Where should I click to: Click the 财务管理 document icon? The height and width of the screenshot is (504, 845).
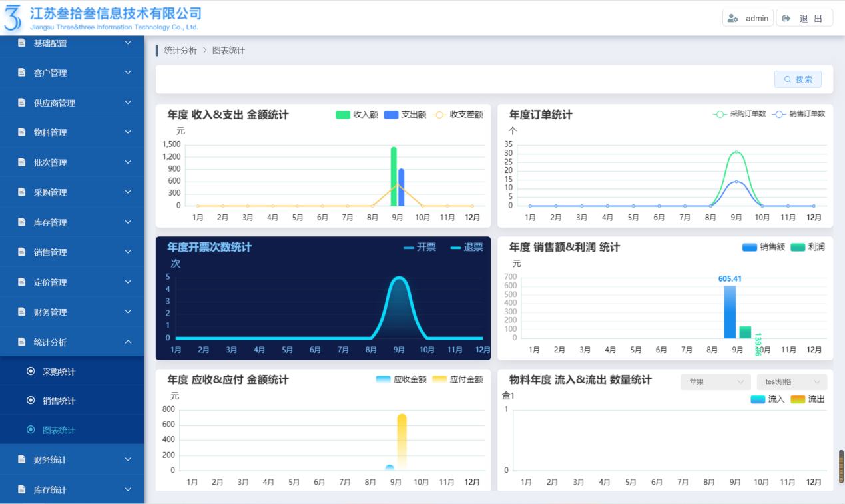(x=22, y=312)
